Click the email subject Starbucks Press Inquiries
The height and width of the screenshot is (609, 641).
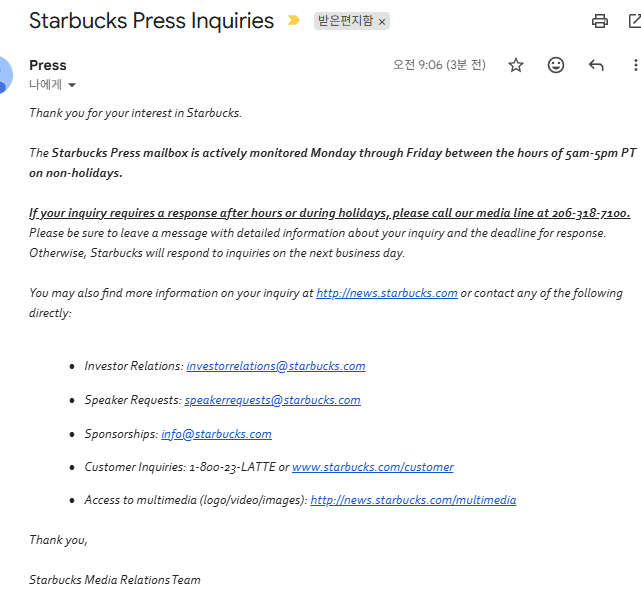coord(151,21)
